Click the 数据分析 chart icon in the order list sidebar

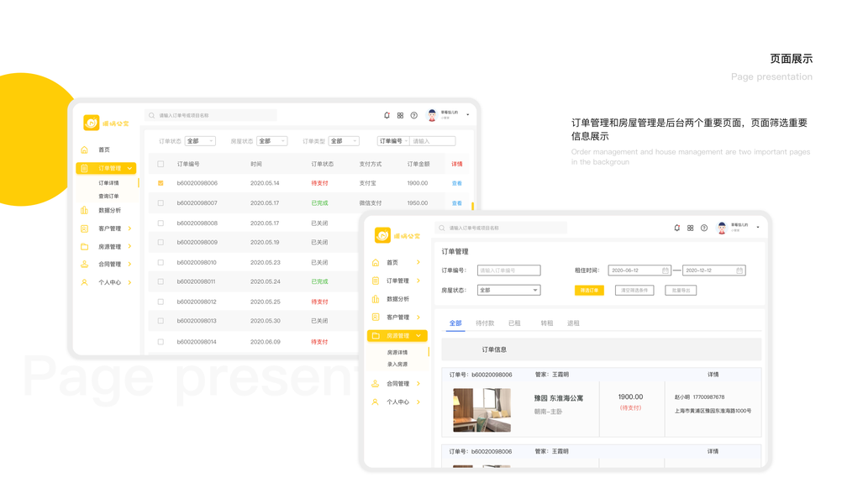pyautogui.click(x=84, y=210)
